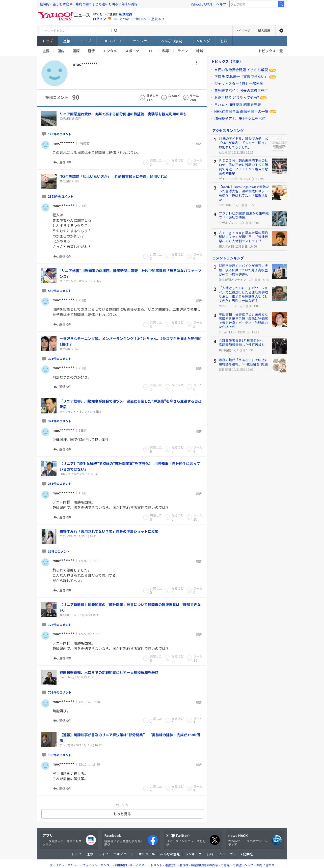Open settings gear icon
324x868 pixels.
[281, 31]
